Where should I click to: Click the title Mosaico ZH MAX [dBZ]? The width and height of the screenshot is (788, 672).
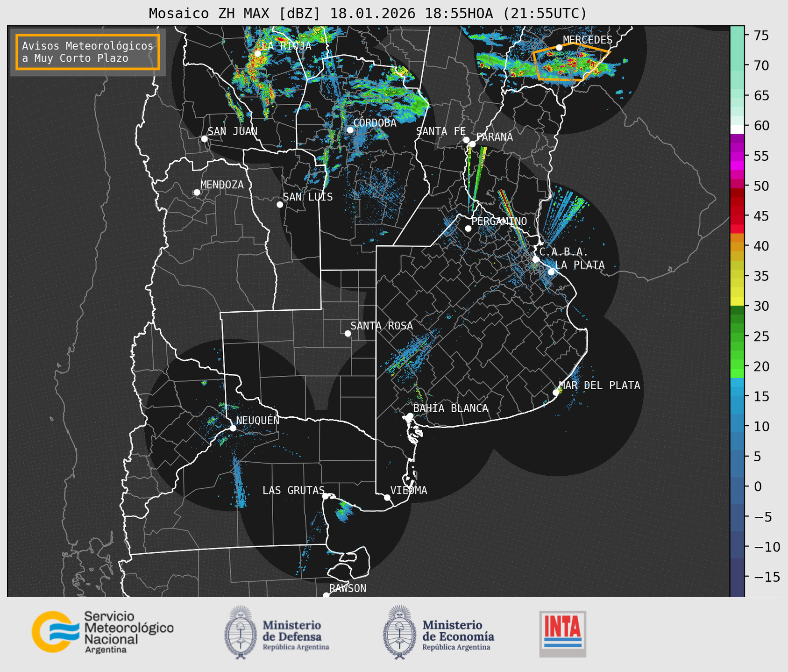(235, 13)
